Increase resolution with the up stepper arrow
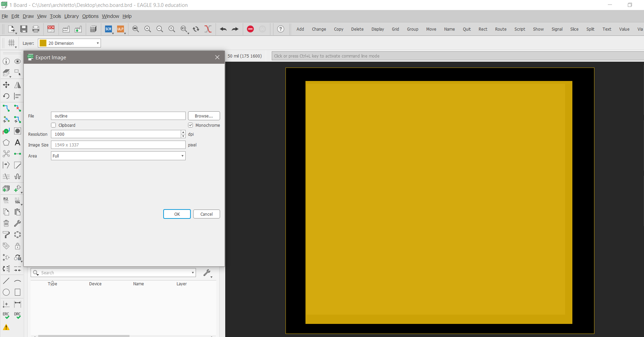 coord(183,132)
